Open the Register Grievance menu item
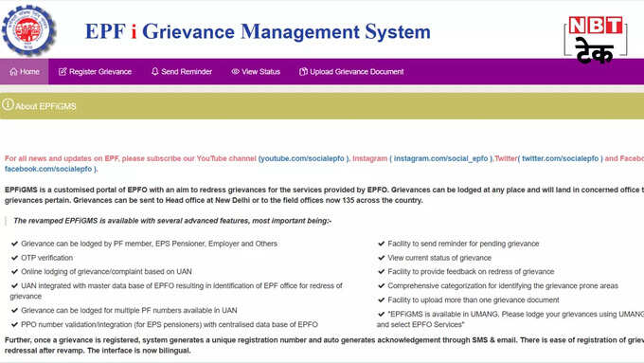 pyautogui.click(x=95, y=71)
